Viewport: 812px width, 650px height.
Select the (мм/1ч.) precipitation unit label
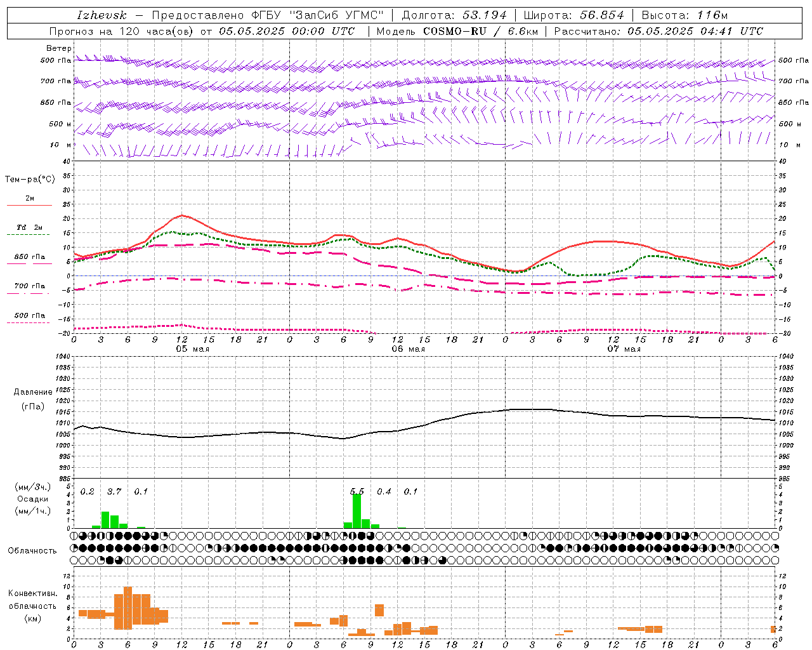click(x=32, y=511)
